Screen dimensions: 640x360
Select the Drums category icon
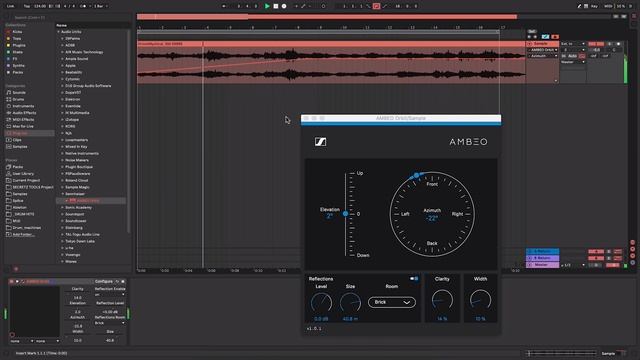(x=9, y=99)
